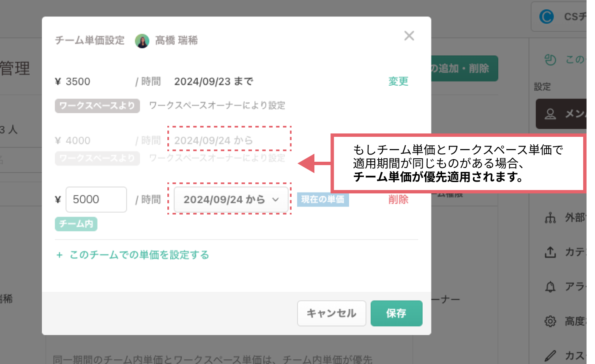Open advanced settings gear icon
This screenshot has height=364, width=595.
point(550,321)
